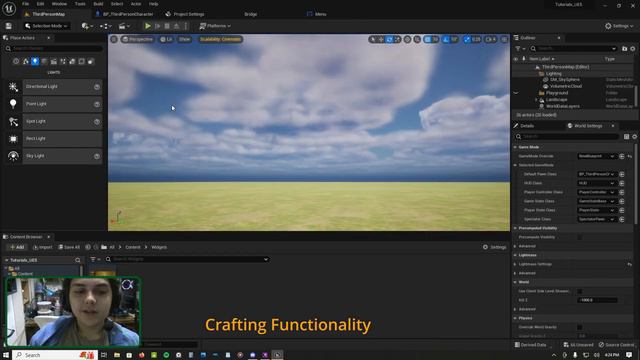This screenshot has width=640, height=360.
Task: Click the eject button in play toolbar
Action: [176, 26]
